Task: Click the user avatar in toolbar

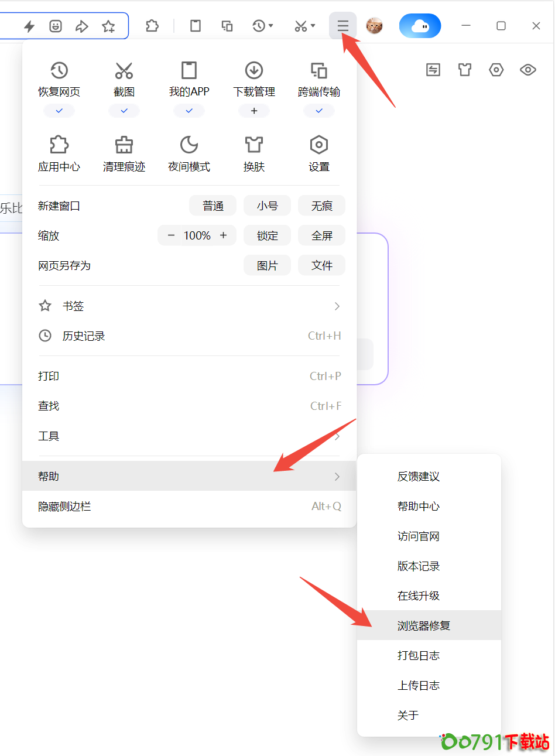Action: [374, 26]
